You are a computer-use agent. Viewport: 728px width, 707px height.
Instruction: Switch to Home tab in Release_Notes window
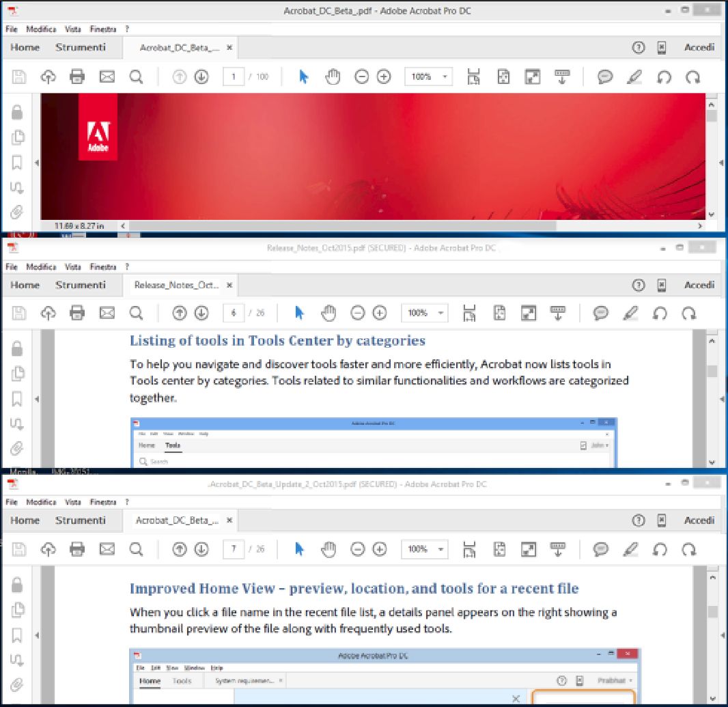(x=25, y=286)
